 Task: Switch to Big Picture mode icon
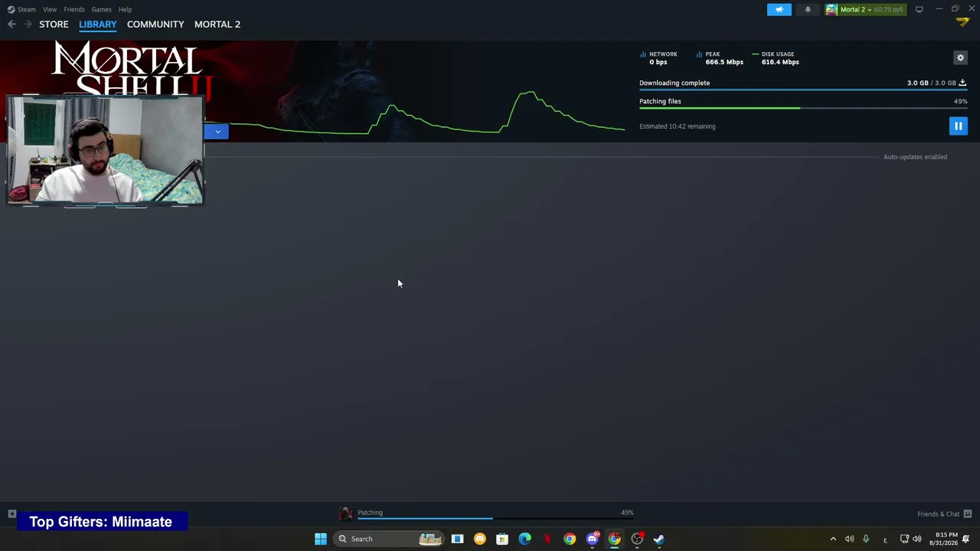click(919, 9)
